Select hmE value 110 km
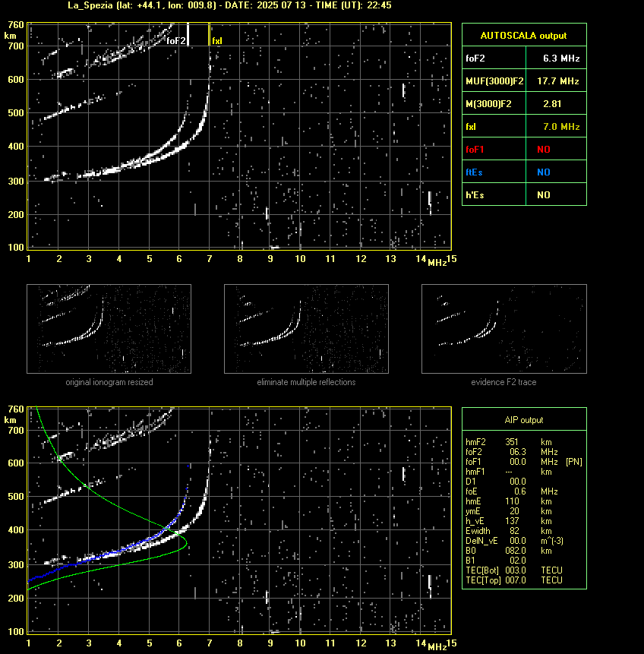 coord(529,501)
